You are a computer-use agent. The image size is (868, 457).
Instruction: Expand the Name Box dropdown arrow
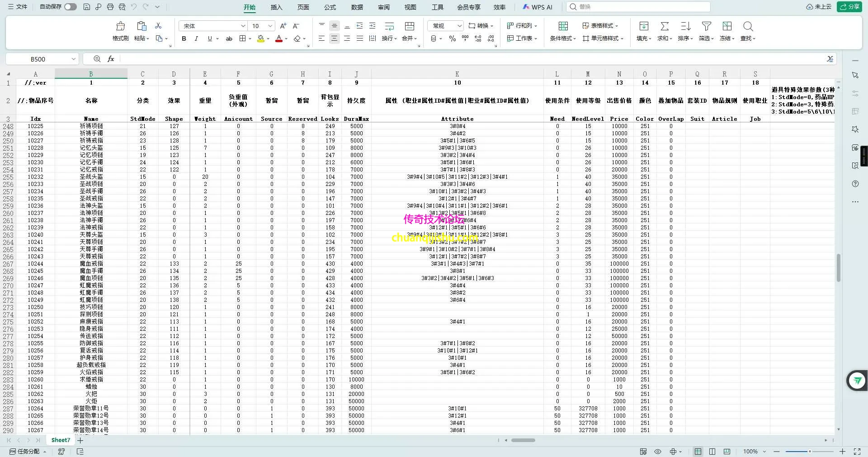(x=73, y=59)
